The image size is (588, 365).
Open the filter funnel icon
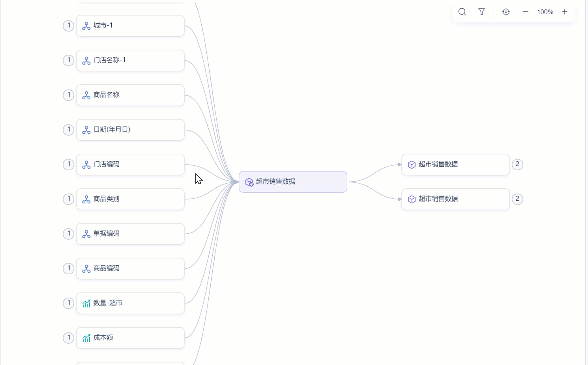[482, 12]
